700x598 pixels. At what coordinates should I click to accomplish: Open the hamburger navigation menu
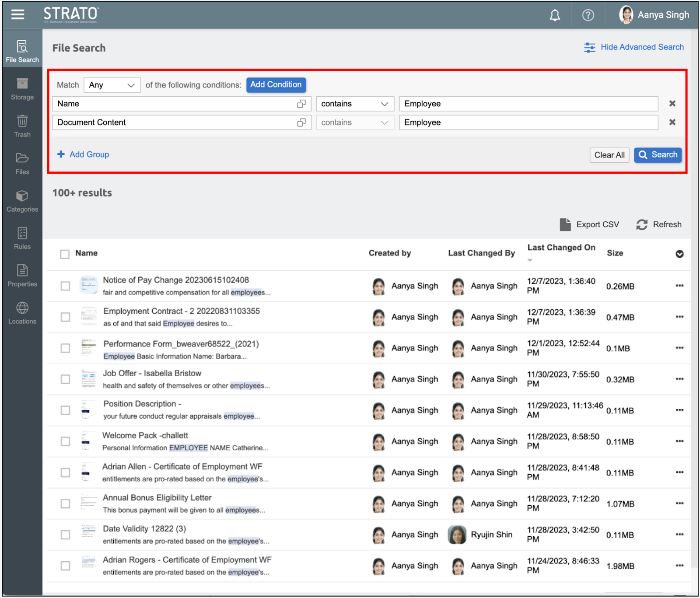[x=17, y=14]
